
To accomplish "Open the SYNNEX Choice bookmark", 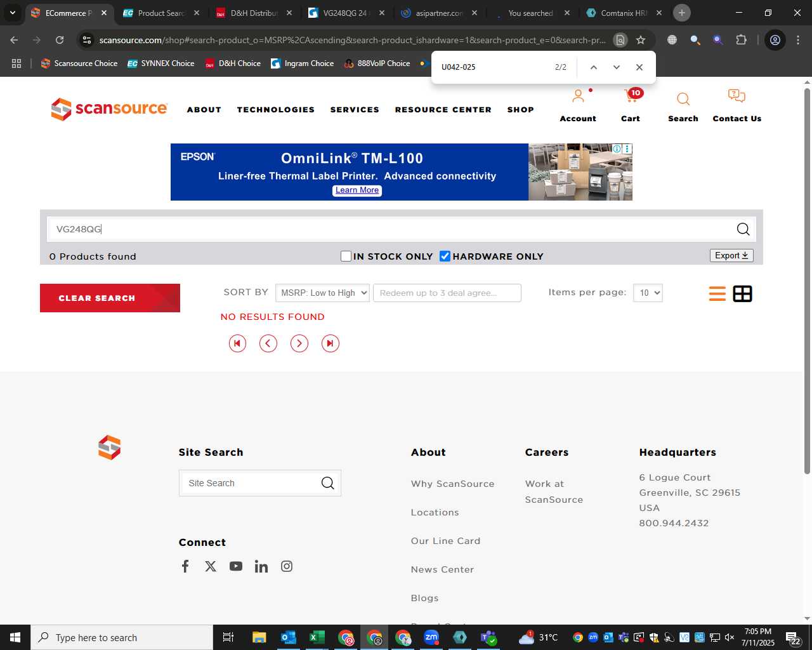I will (161, 63).
